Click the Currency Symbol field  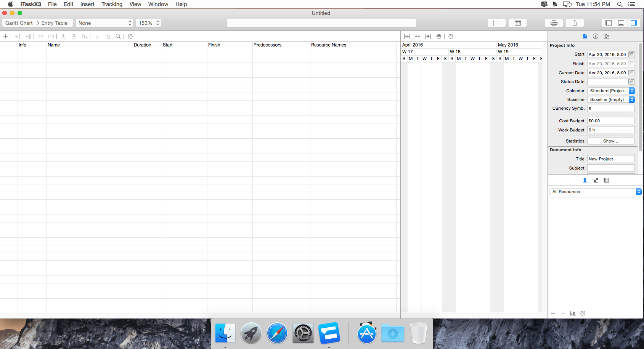click(x=611, y=109)
